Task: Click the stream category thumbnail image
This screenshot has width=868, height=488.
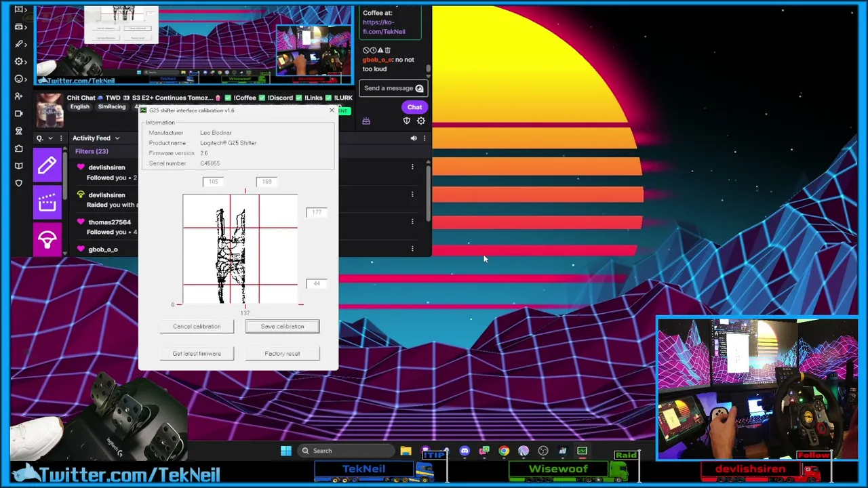Action: 49,110
